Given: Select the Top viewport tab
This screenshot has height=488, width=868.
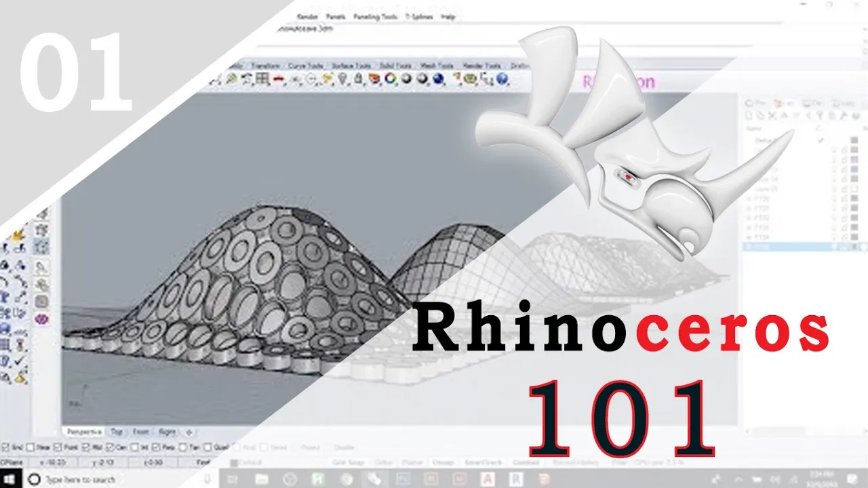Looking at the screenshot, I should click(x=117, y=432).
